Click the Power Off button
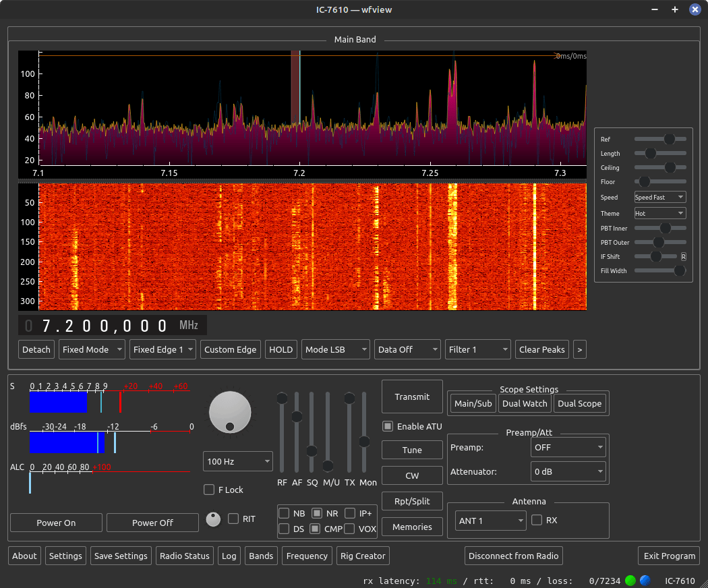The image size is (708, 588). point(152,523)
